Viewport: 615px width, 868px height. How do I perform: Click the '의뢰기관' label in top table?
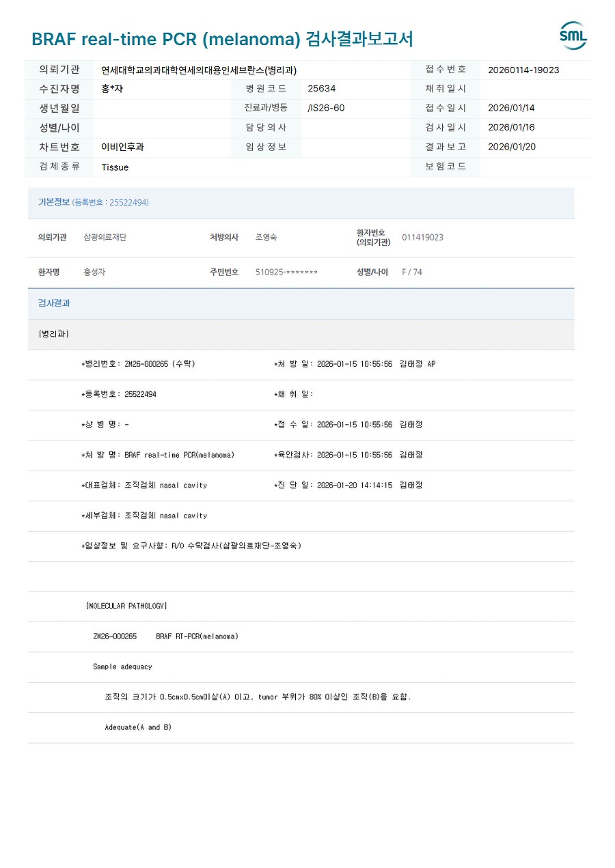tap(59, 69)
